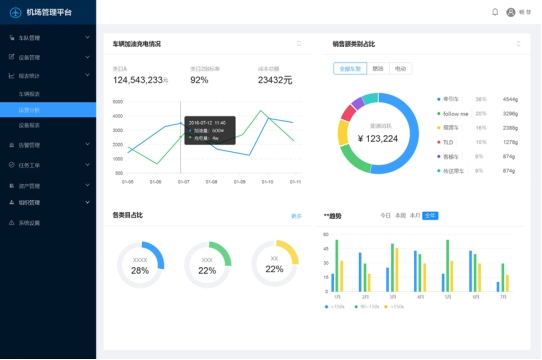Collapse the 报表统计 chevron

pos(87,75)
